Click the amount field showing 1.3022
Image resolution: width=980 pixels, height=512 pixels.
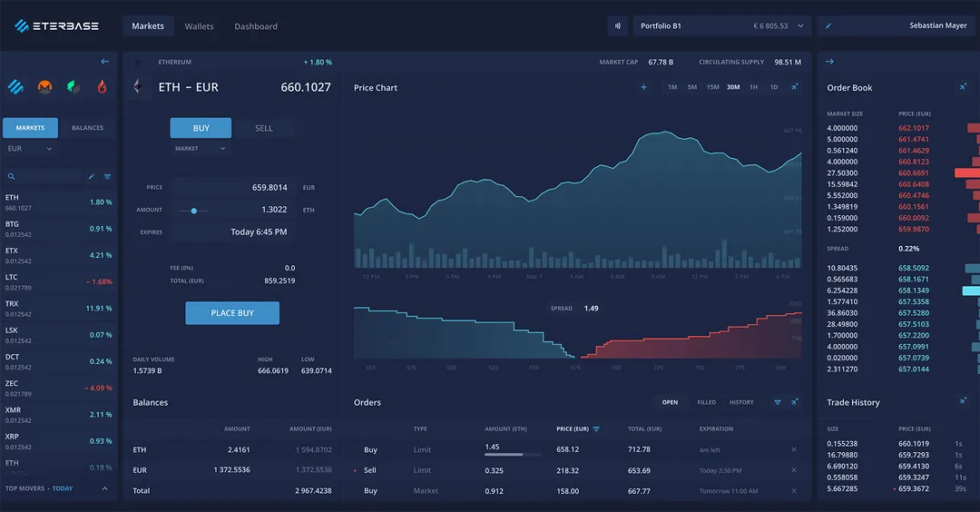232,210
